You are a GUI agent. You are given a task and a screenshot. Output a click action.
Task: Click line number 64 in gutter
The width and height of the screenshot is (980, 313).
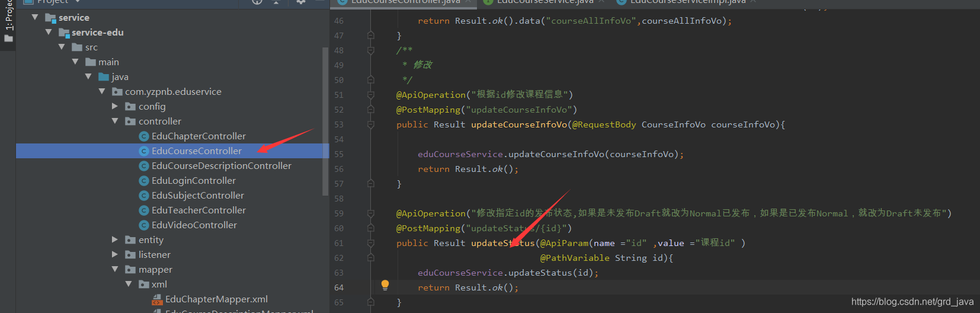(x=339, y=288)
